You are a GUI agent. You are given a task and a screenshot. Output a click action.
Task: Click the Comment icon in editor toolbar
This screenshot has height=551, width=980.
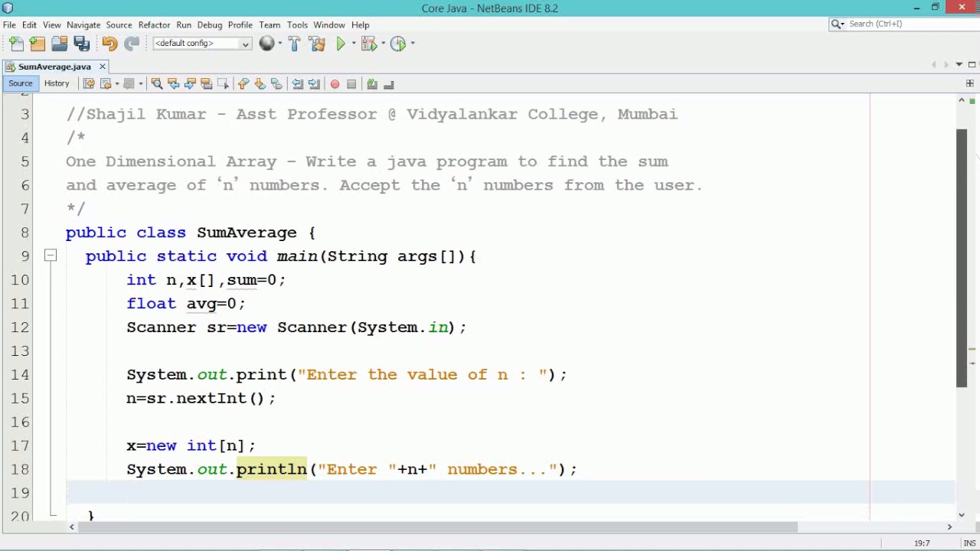[372, 84]
